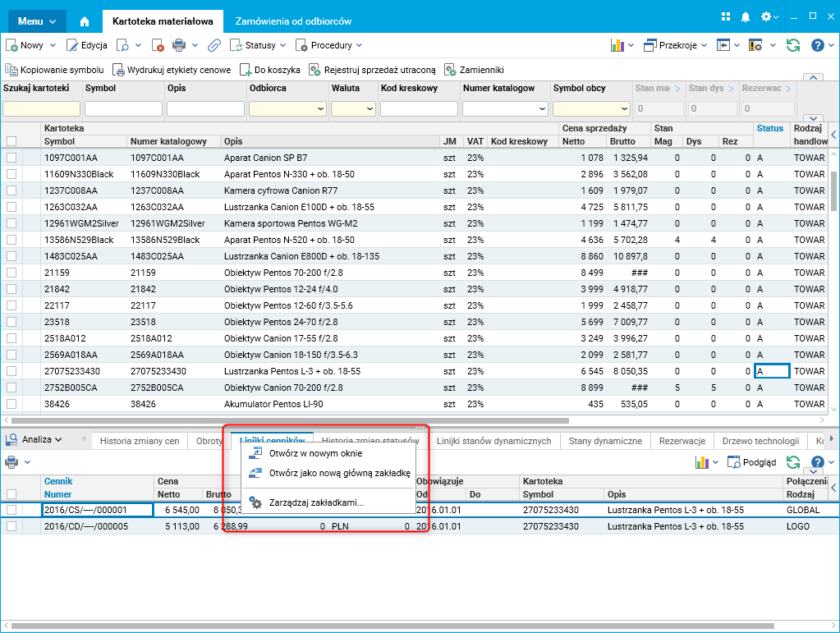Add item using Do koszyka
This screenshot has height=633, width=840.
pos(270,70)
